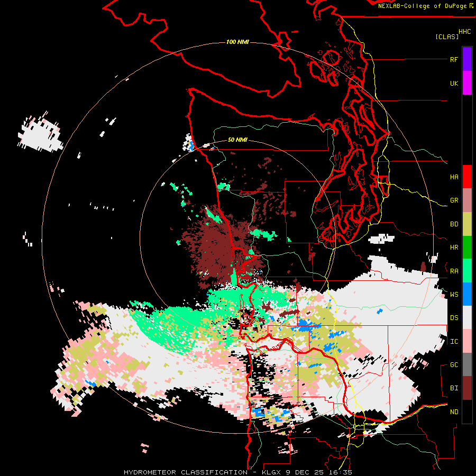Click the "NEXLAB-College of DuPage" credit text
Image resolution: width=476 pixels, height=476 pixels.
click(422, 6)
